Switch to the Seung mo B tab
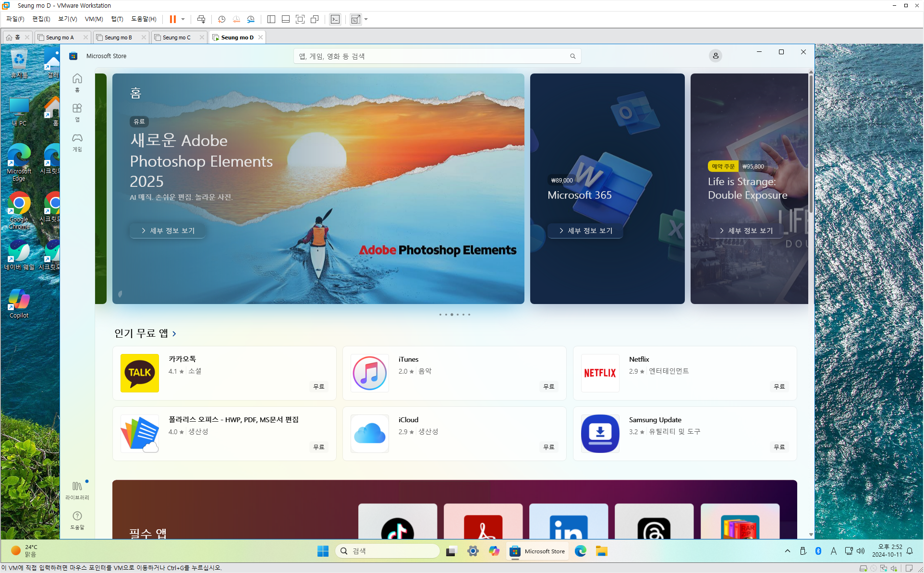 tap(118, 37)
